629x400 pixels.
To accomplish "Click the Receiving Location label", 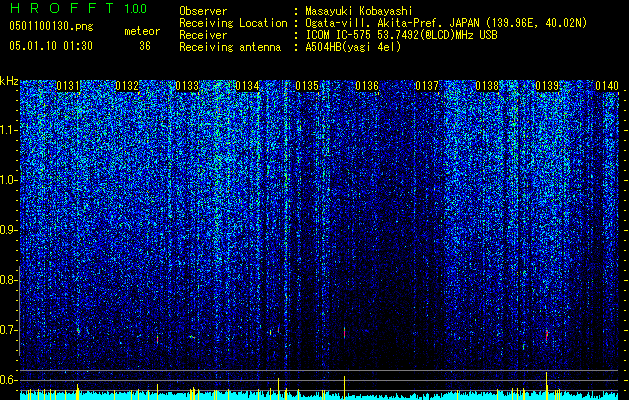I will 233,23.
